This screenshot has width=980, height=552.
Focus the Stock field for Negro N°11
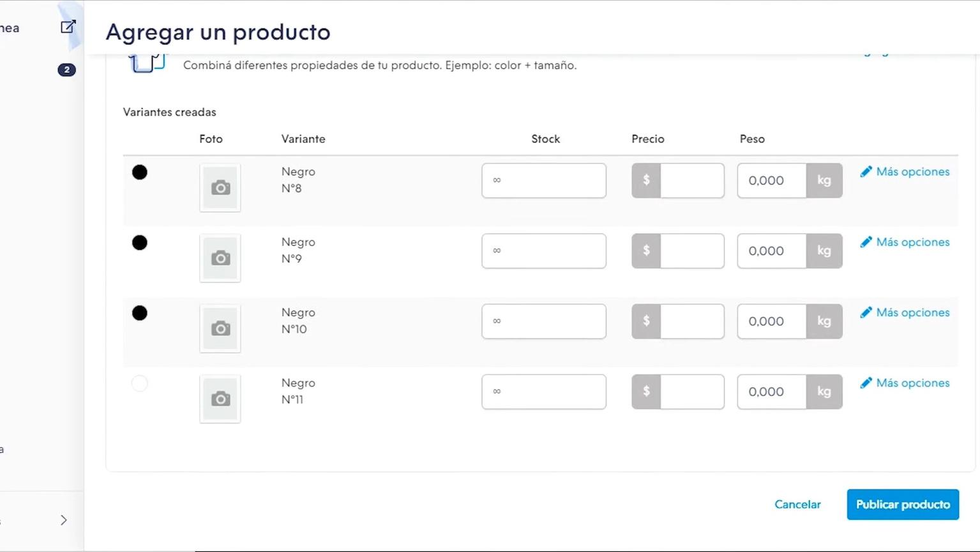click(x=544, y=392)
